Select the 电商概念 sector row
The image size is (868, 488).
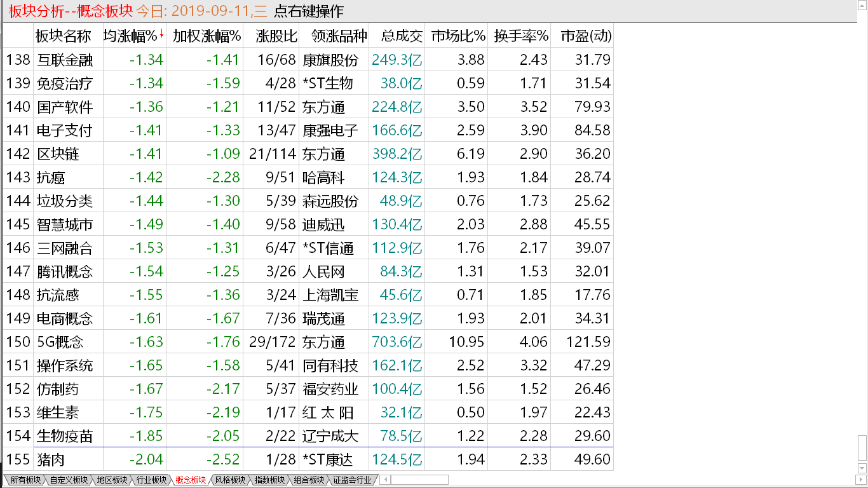pos(309,318)
